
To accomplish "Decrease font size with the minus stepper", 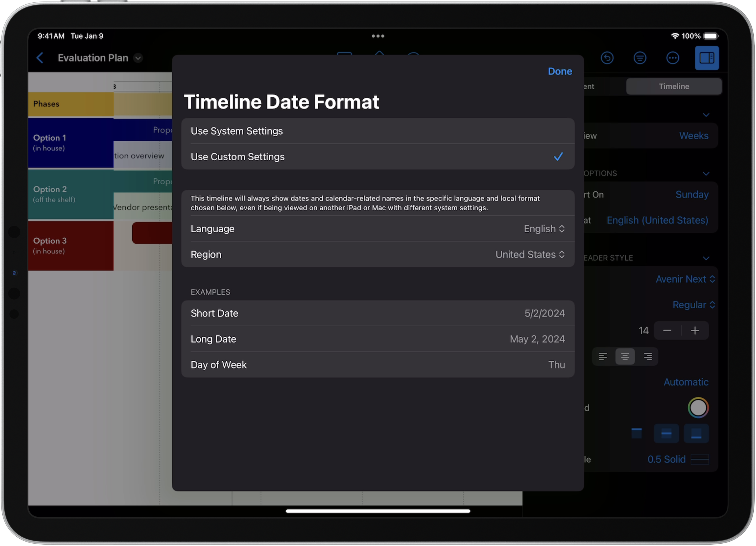I will click(667, 330).
